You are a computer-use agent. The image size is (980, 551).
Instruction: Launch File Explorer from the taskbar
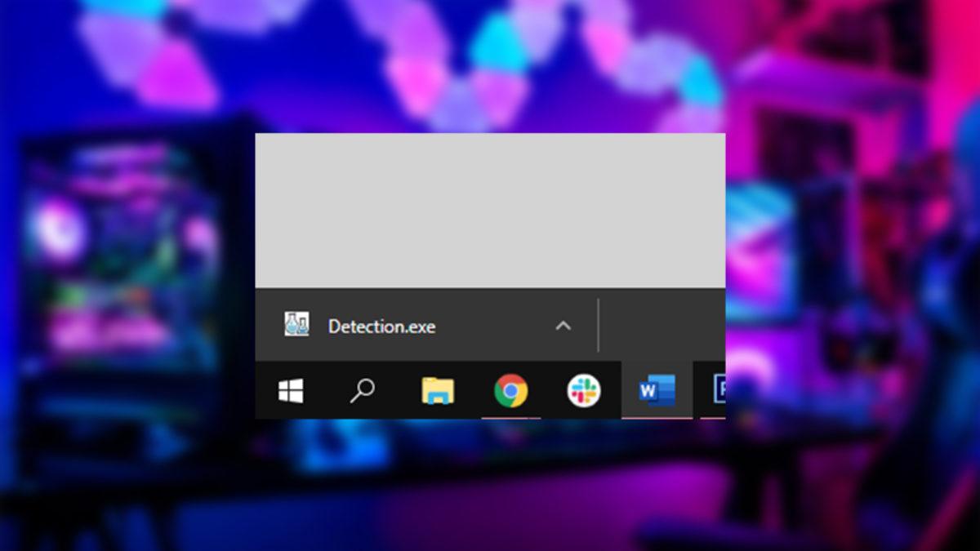point(438,391)
